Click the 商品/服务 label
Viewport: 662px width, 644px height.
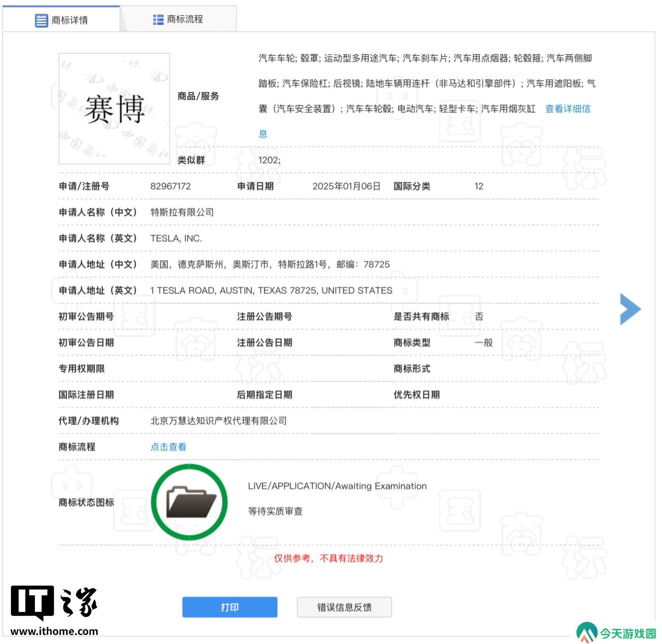click(x=198, y=96)
